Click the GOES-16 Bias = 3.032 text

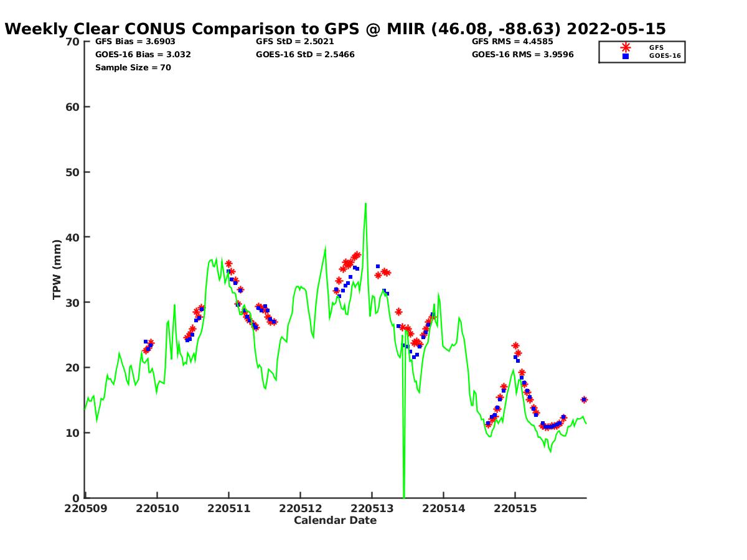point(143,55)
